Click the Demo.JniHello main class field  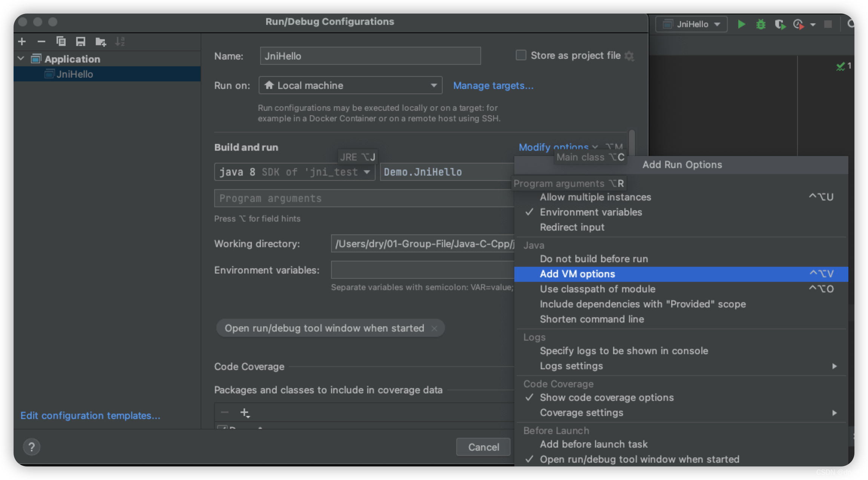click(447, 172)
